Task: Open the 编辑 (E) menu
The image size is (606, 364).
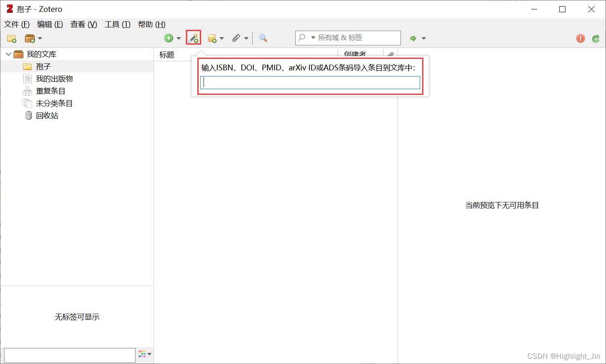Action: [50, 25]
